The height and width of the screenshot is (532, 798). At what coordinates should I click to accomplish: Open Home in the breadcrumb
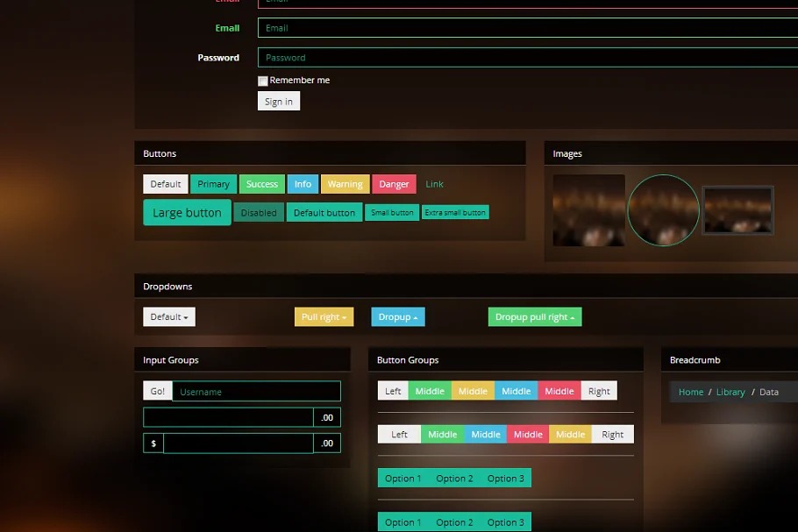[x=690, y=392]
